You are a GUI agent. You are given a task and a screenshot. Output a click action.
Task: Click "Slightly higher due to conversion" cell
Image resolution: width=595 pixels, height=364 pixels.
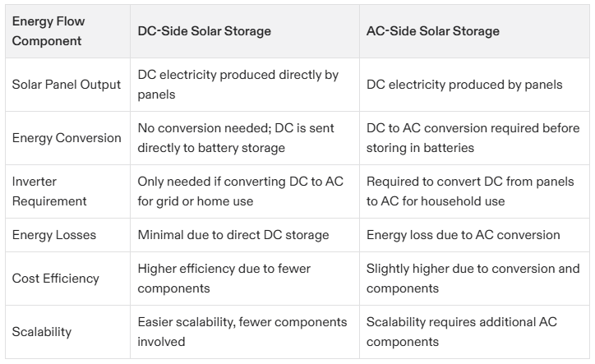click(473, 279)
